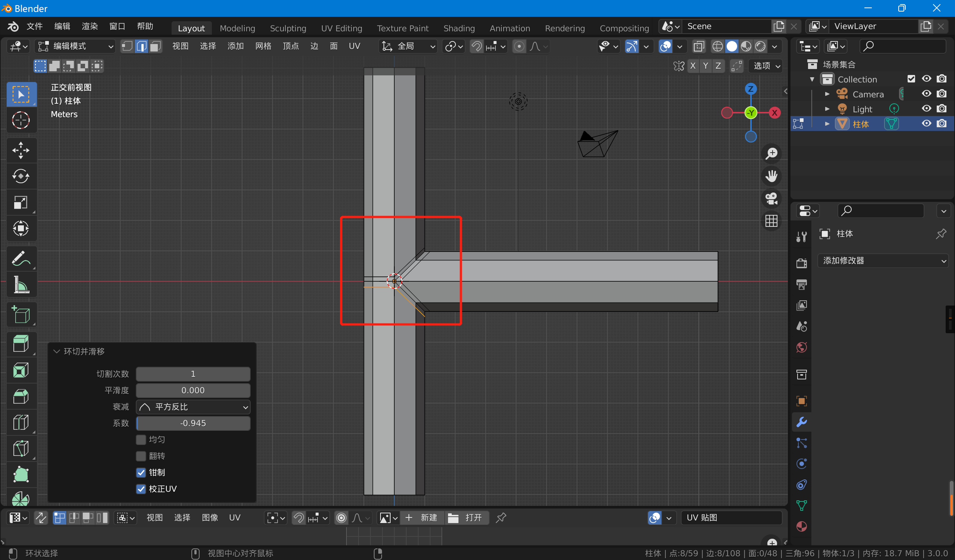Screen dimensions: 955x560
Task: Hide 柱体 object via eye icon
Action: (926, 123)
